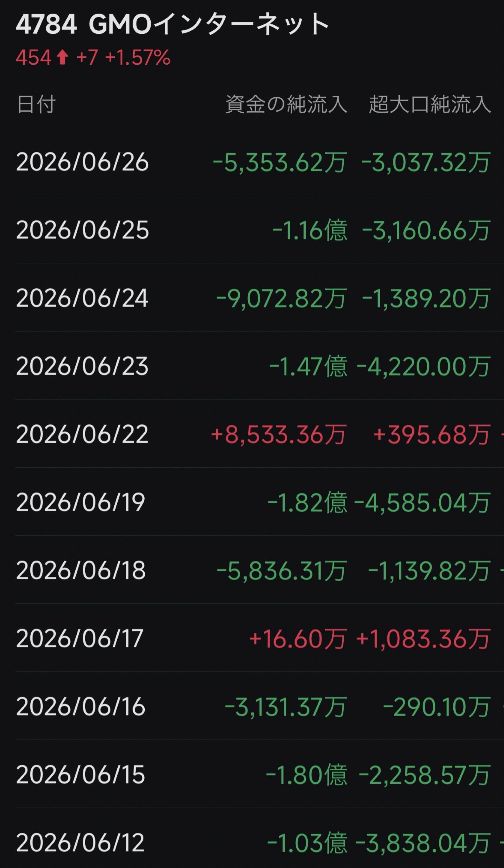Screen dimensions: 504x868
Task: Sort by 資金の純流入 column header
Action: pyautogui.click(x=286, y=104)
